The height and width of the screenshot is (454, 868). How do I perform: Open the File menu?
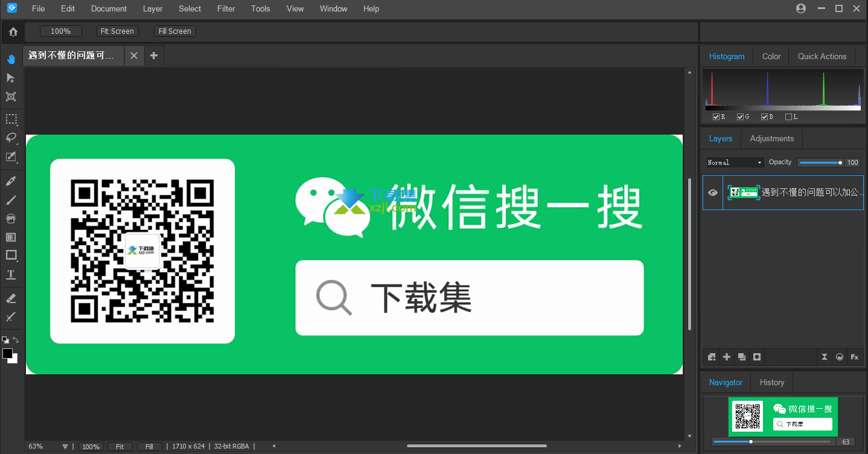coord(38,8)
